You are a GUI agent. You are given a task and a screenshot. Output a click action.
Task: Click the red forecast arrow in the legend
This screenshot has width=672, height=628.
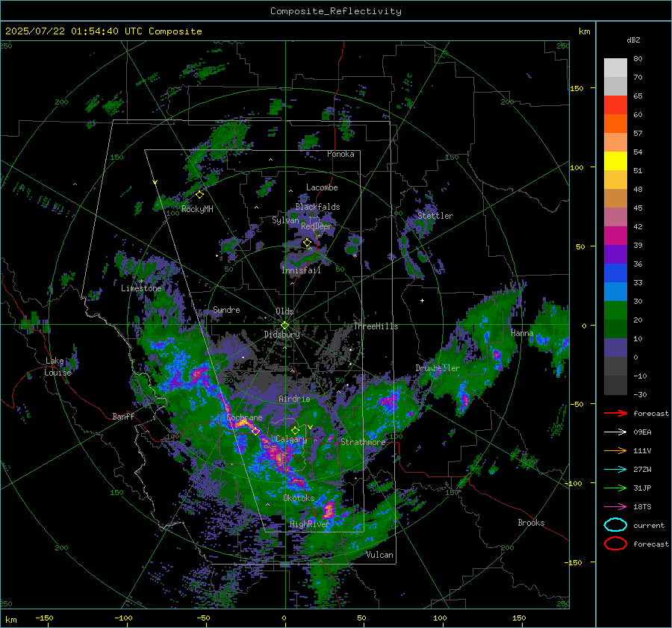coord(615,413)
